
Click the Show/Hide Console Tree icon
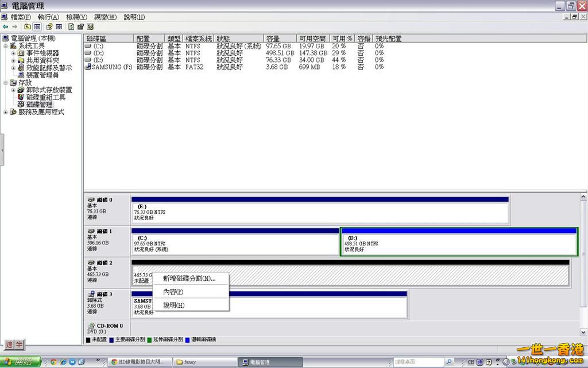tap(37, 26)
